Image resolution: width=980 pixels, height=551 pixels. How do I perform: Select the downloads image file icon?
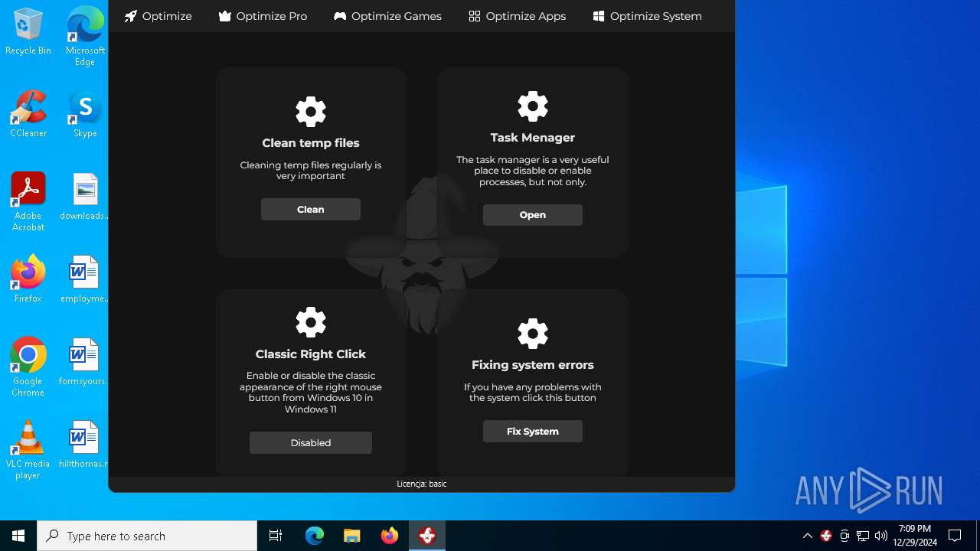(85, 197)
